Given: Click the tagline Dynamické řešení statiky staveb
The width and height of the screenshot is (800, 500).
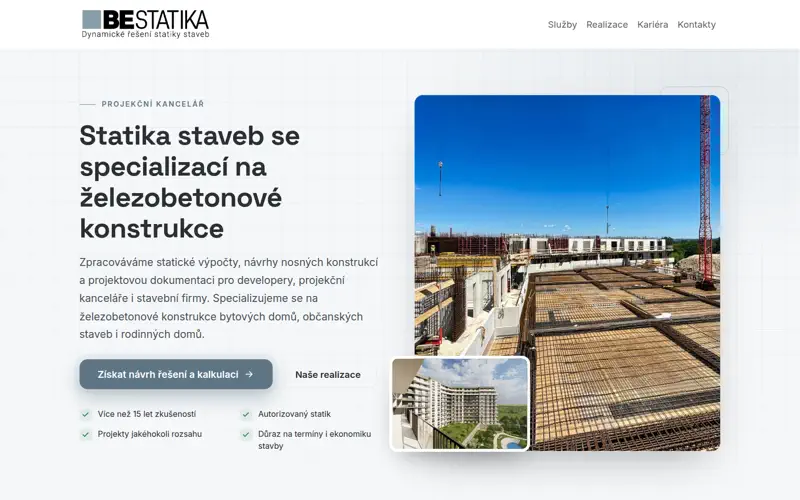Looking at the screenshot, I should coord(145,34).
